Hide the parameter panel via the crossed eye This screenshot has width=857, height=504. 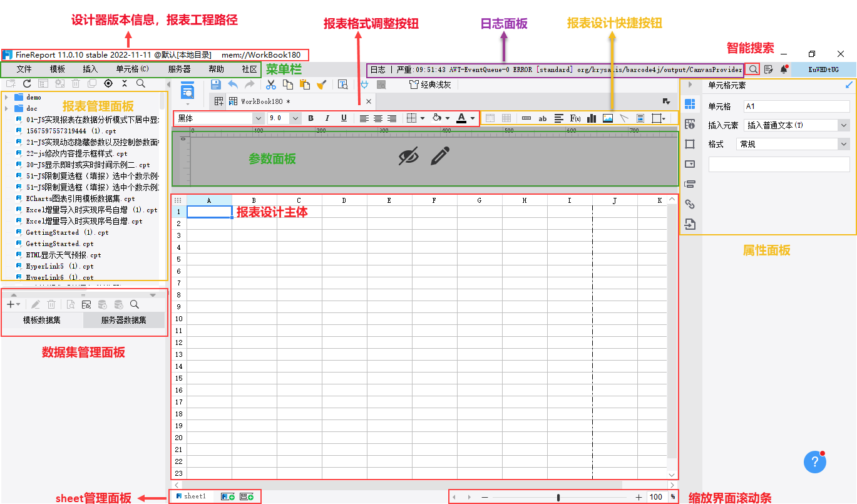(408, 156)
